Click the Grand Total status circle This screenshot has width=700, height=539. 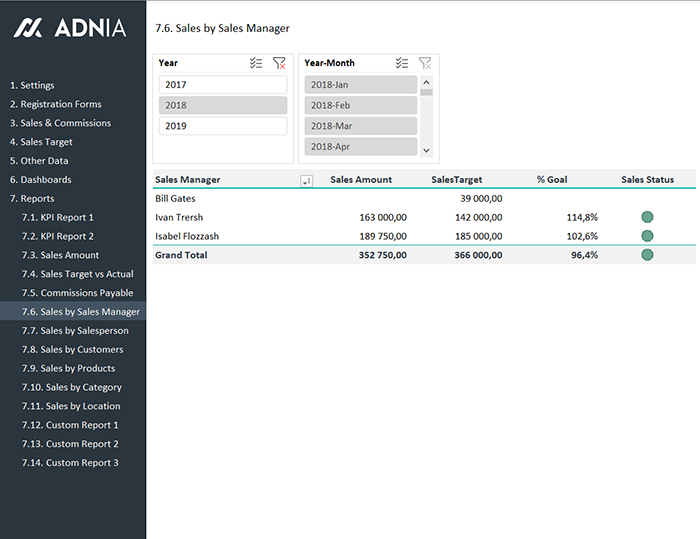(x=647, y=255)
